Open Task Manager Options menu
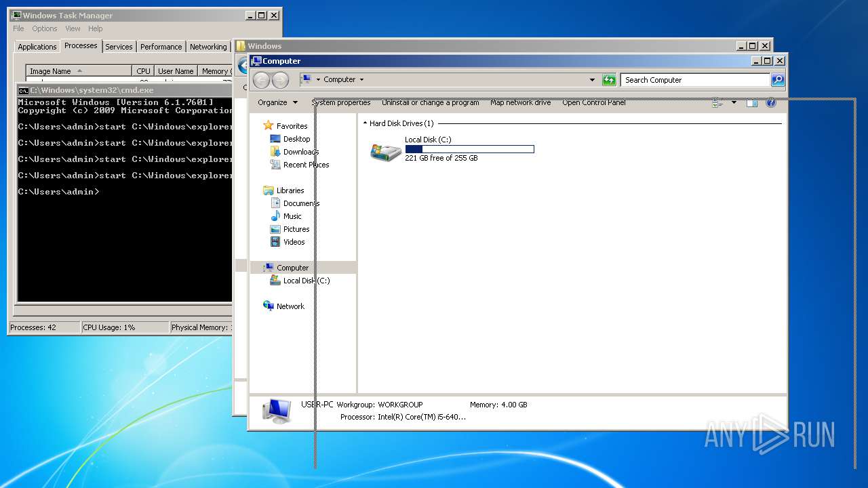 (45, 28)
